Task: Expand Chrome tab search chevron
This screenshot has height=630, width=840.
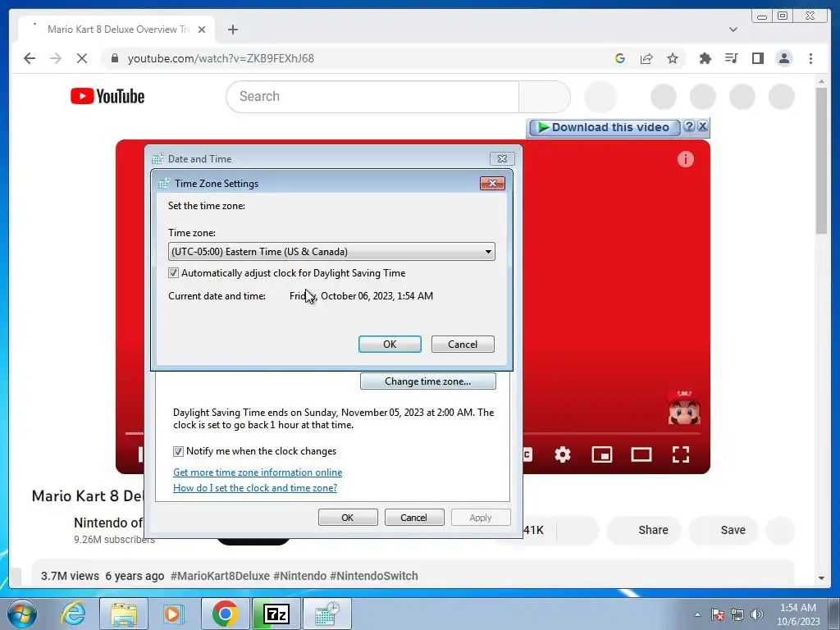Action: coord(733,30)
